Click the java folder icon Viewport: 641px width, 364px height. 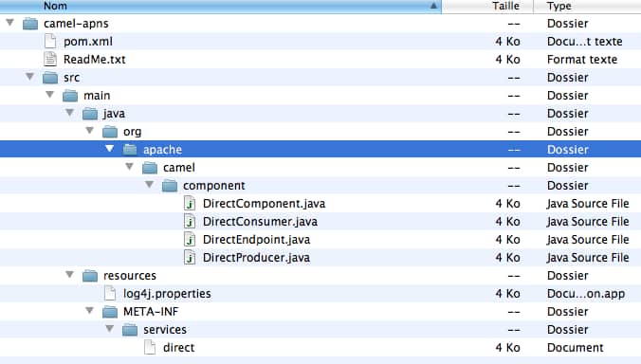(90, 114)
